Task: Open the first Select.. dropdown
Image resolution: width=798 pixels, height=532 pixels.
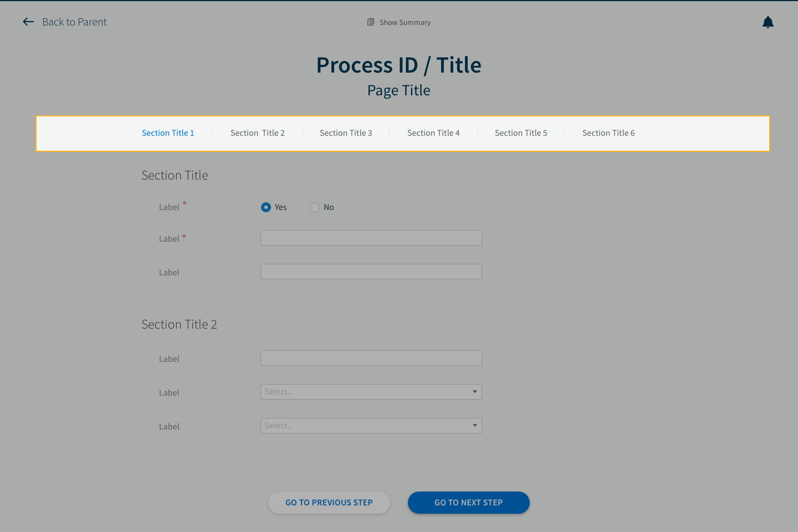Action: pyautogui.click(x=371, y=392)
